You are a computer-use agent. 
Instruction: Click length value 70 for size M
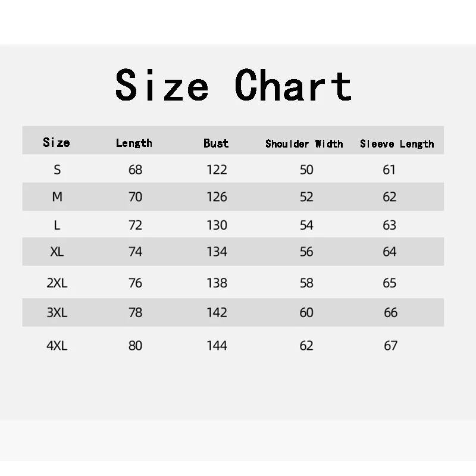[x=136, y=197]
